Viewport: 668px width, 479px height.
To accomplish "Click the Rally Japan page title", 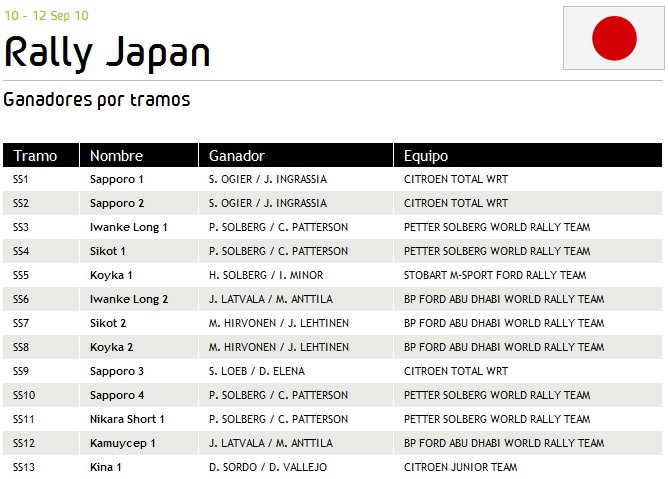I will (x=107, y=52).
